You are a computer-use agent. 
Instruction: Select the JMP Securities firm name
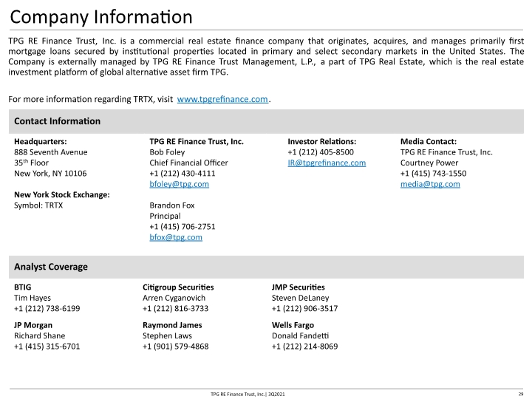299,287
